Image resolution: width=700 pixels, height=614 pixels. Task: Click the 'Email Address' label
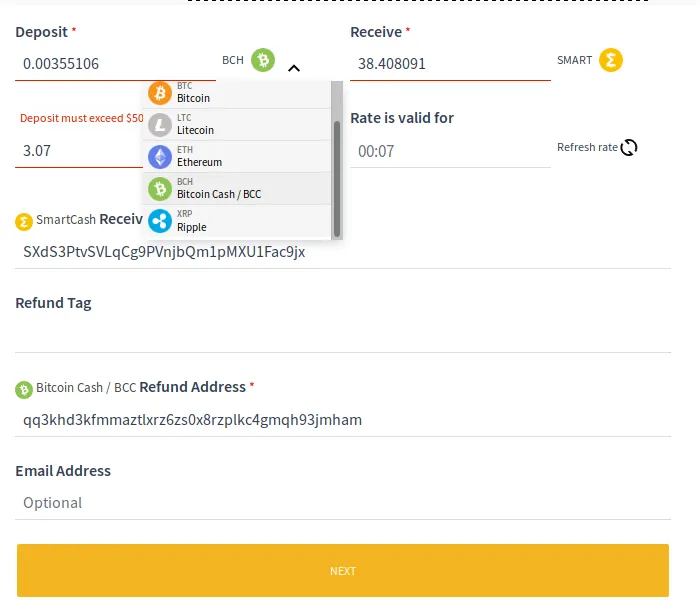coord(63,471)
